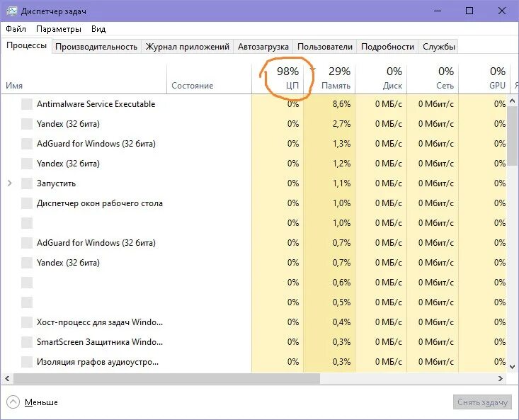This screenshot has height=420, width=519.
Task: Sort processes by Сеть column
Action: click(x=433, y=79)
